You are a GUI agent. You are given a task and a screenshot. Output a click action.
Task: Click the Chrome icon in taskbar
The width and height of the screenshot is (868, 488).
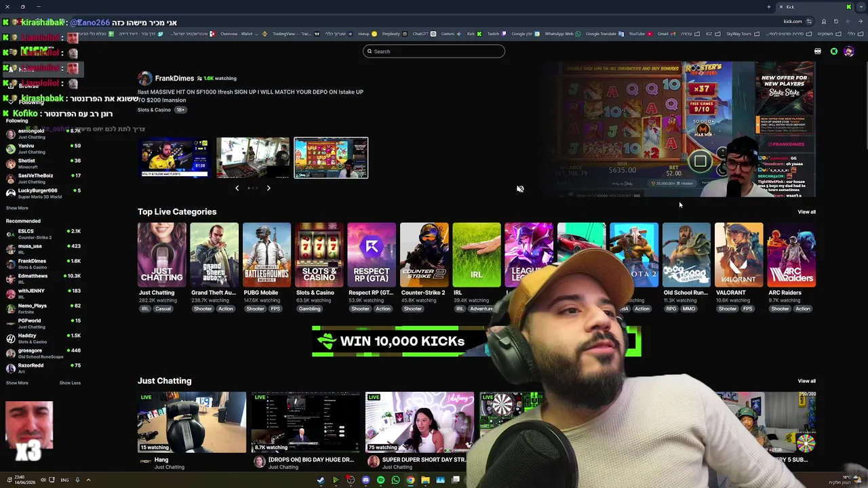[410, 481]
